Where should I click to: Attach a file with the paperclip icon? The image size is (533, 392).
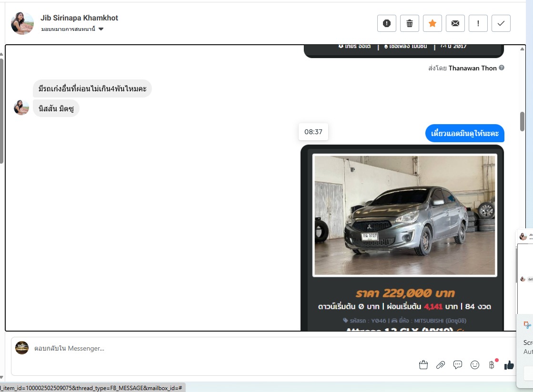click(441, 365)
